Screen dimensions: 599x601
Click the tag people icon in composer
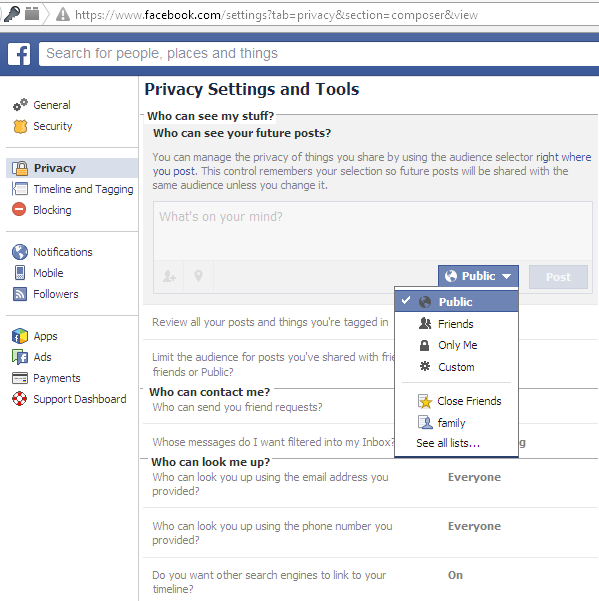[169, 276]
